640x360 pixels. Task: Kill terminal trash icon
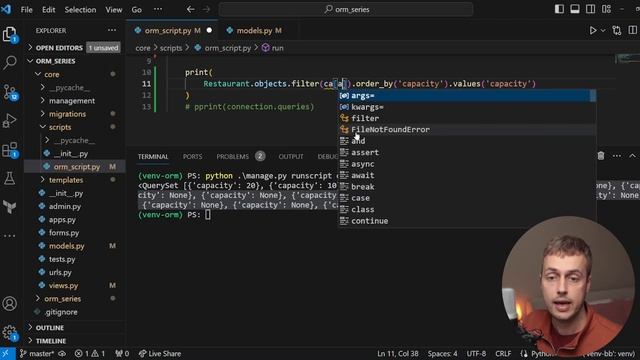click(x=601, y=156)
